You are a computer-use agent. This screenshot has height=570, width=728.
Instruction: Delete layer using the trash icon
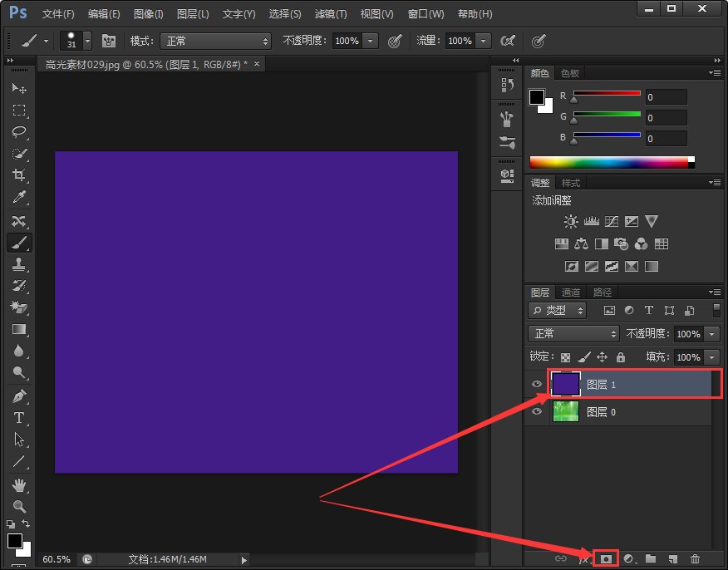(695, 559)
